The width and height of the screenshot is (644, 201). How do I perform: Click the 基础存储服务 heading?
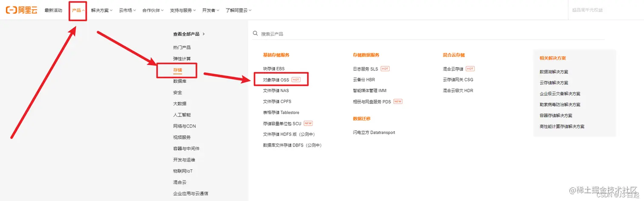[276, 55]
